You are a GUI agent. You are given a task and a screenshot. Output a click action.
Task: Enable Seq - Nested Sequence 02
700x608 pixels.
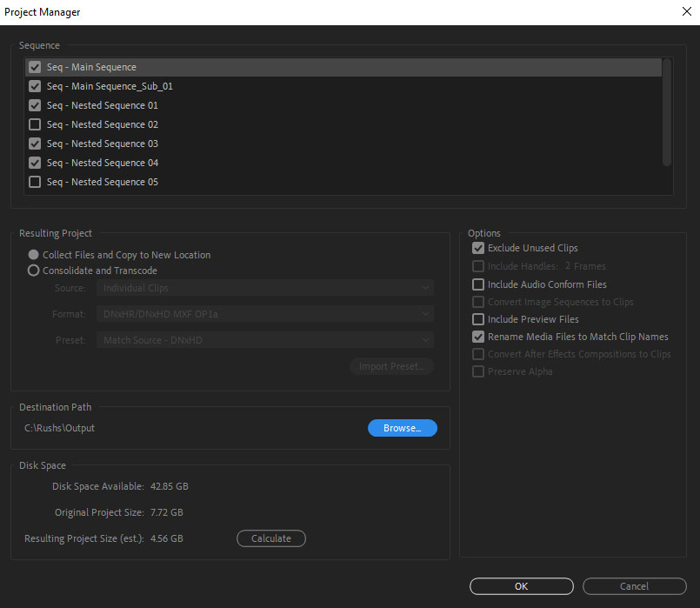[34, 124]
